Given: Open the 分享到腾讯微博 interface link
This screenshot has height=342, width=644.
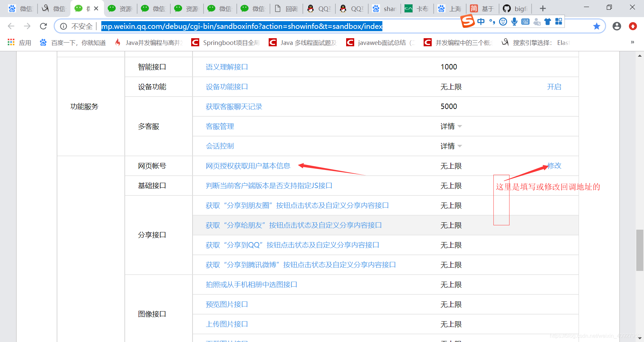Looking at the screenshot, I should 301,265.
